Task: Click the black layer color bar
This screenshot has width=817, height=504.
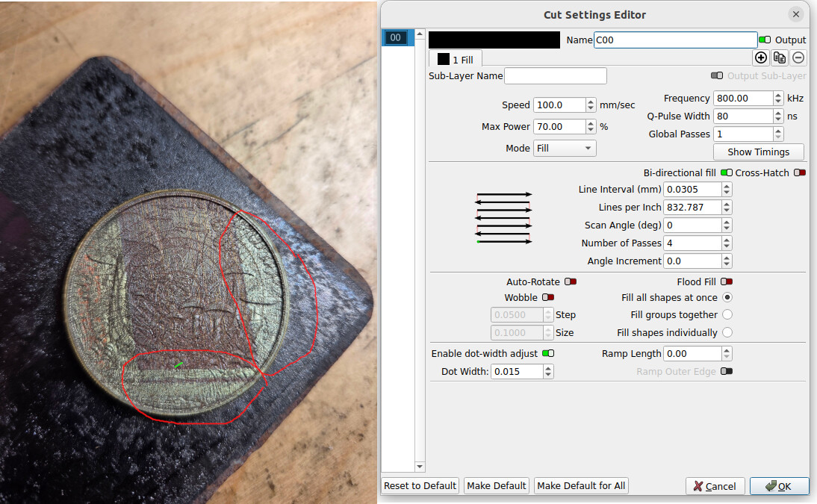Action: 494,40
